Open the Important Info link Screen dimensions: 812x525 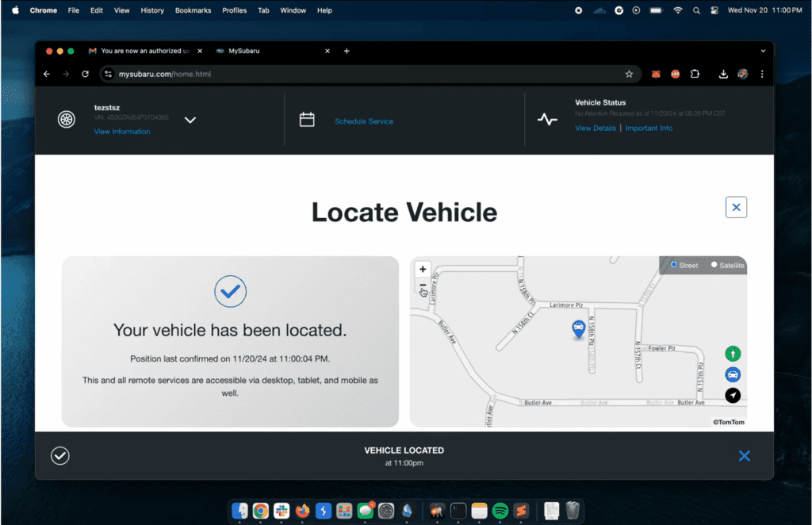click(649, 128)
